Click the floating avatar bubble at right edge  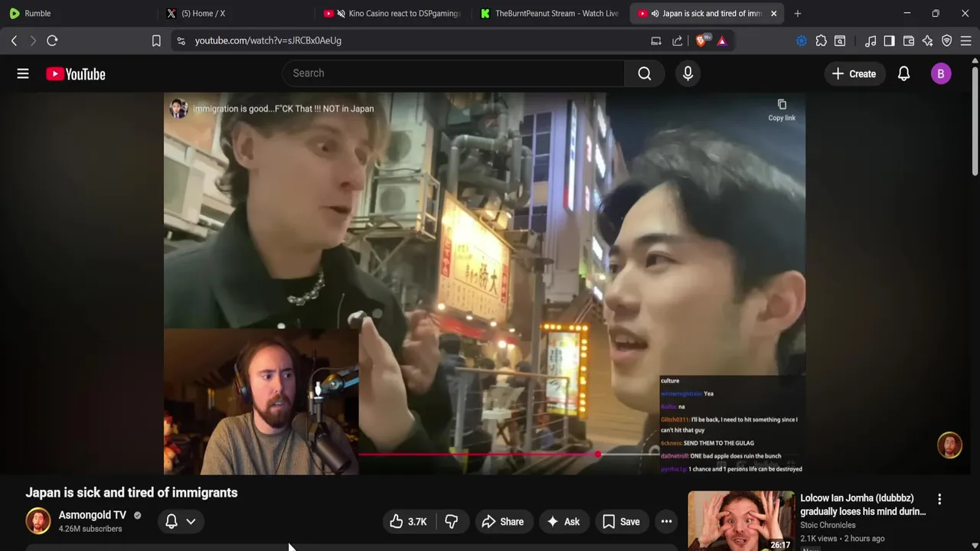point(949,445)
